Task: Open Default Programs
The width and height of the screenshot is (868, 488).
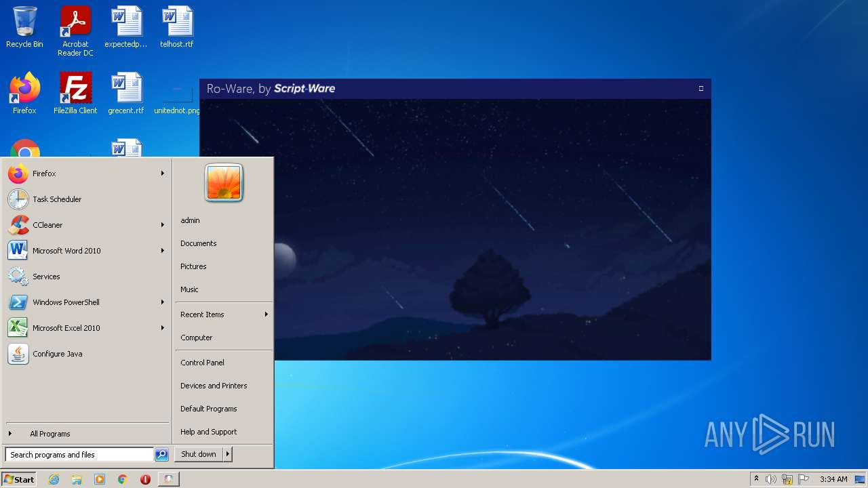Action: 224,409
